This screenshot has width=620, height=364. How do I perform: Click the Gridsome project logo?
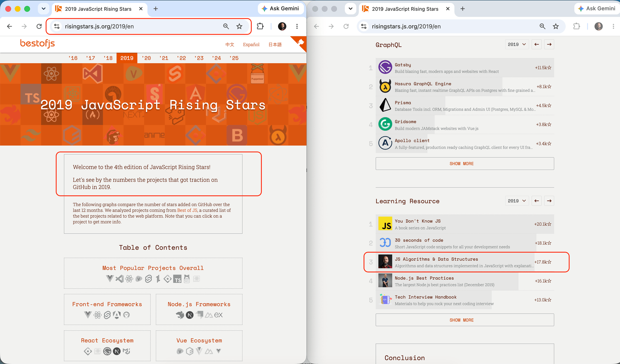385,124
